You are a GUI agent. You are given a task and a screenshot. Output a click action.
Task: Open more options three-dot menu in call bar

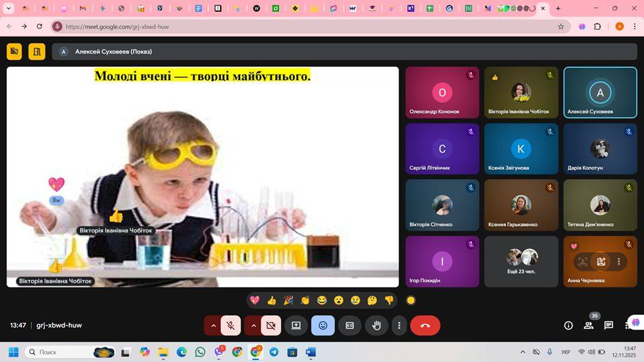click(x=399, y=325)
